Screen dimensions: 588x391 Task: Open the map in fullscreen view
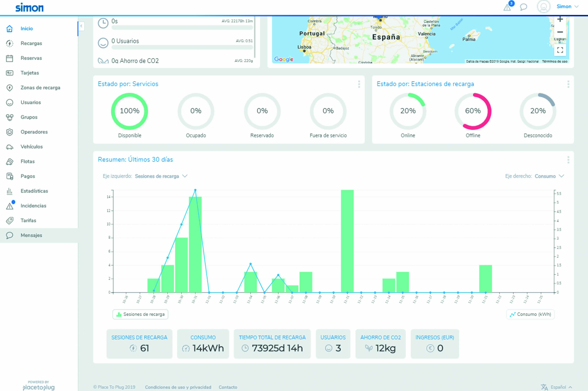click(560, 50)
